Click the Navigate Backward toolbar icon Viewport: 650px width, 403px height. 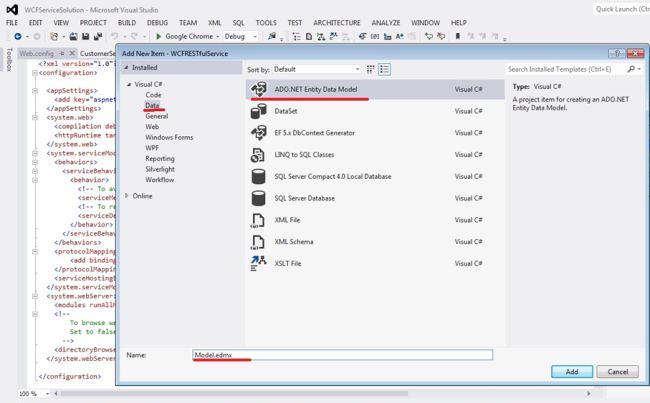(x=17, y=36)
